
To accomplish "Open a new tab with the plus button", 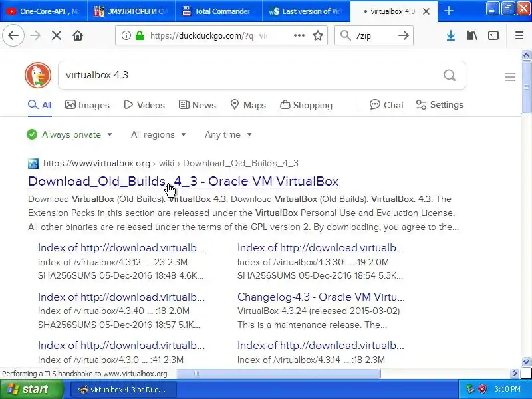I will [x=448, y=11].
